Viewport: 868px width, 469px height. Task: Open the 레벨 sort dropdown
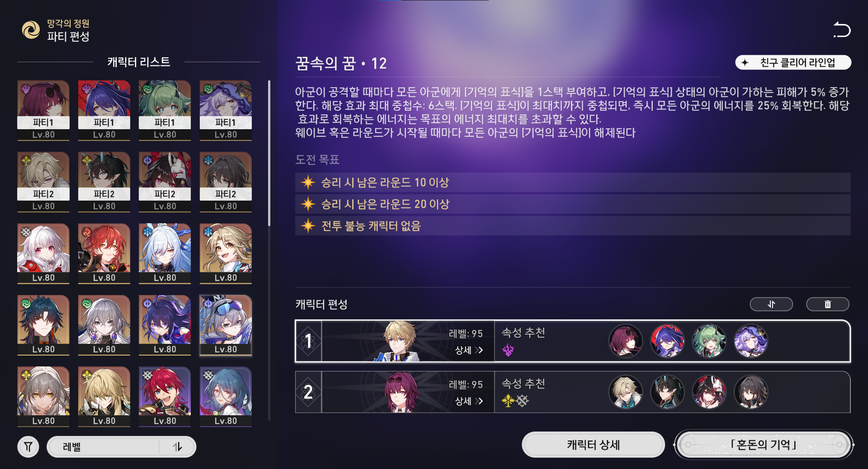click(x=104, y=447)
